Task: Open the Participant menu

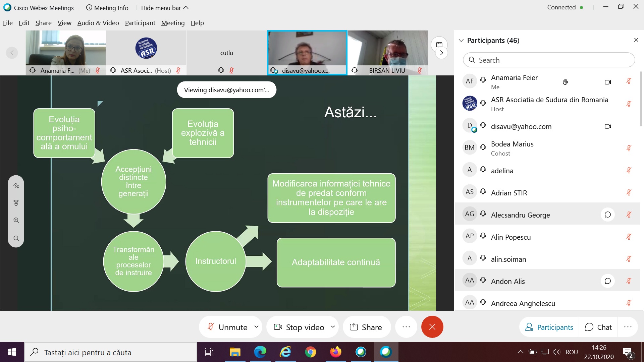Action: pyautogui.click(x=140, y=23)
